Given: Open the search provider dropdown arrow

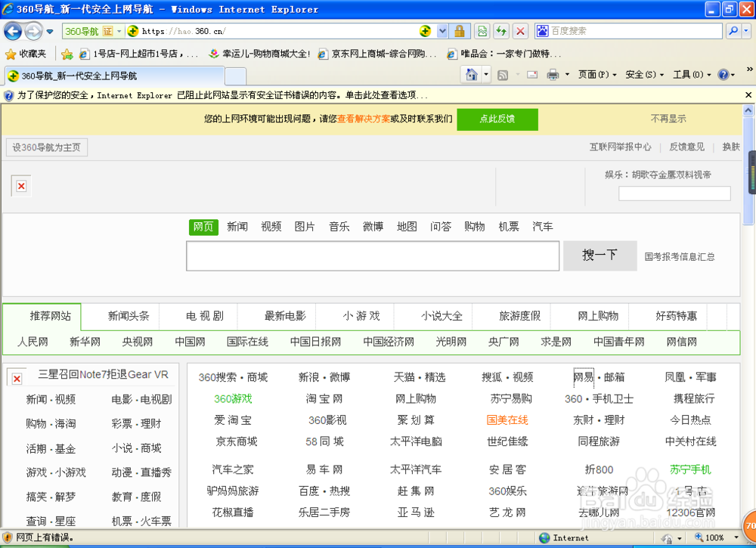Looking at the screenshot, I should pyautogui.click(x=746, y=31).
